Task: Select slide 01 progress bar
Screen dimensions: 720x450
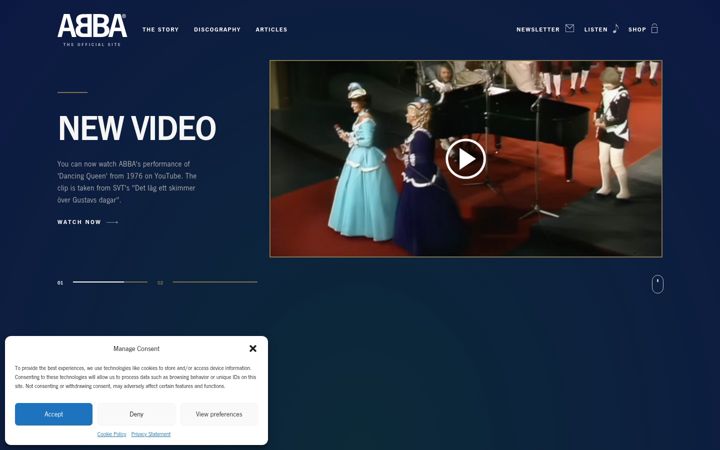Action: click(110, 282)
